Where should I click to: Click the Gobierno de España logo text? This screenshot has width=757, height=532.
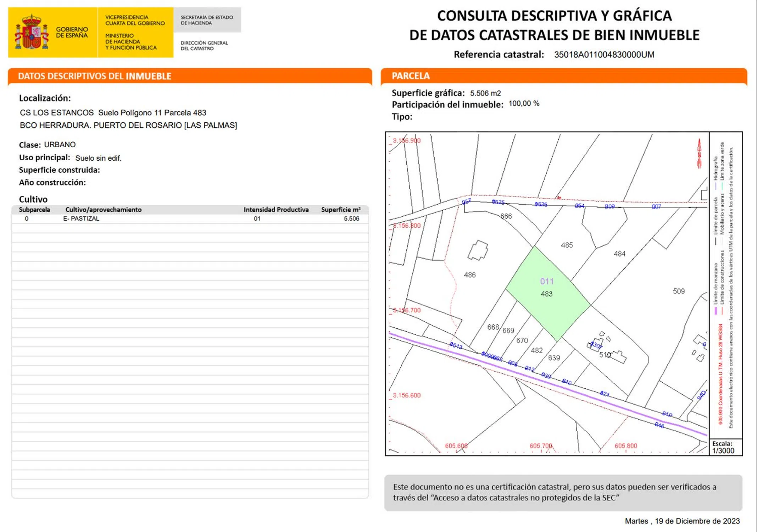(72, 32)
